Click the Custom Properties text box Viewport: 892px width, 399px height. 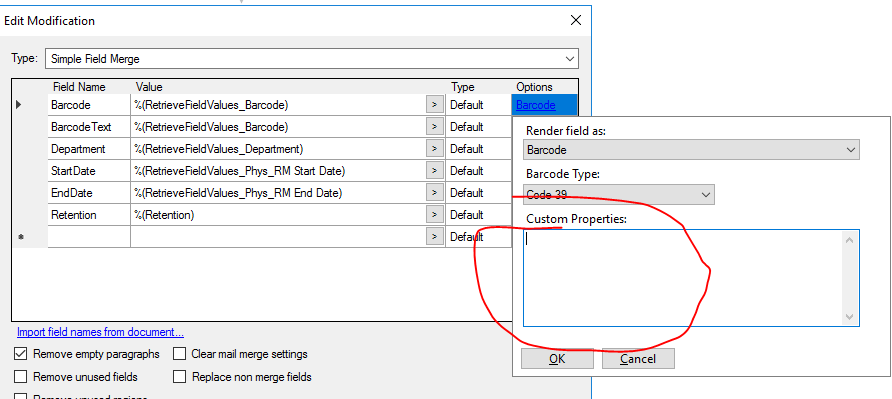(691, 278)
